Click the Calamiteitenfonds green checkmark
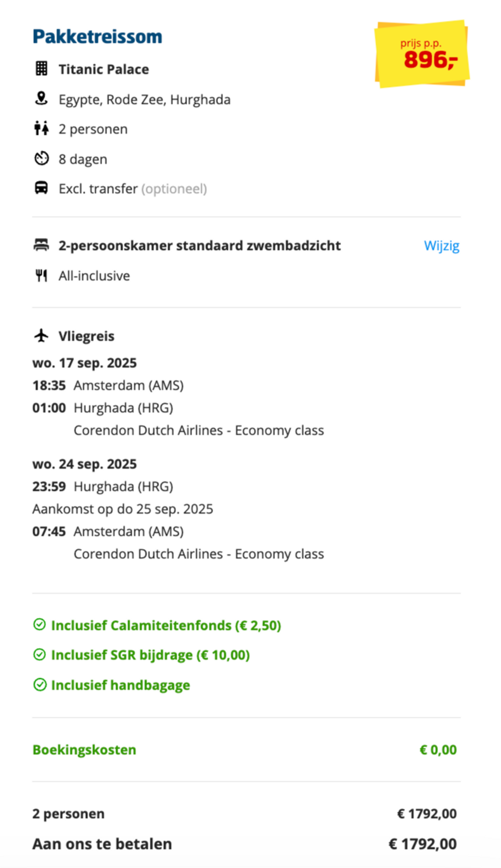 pos(40,625)
